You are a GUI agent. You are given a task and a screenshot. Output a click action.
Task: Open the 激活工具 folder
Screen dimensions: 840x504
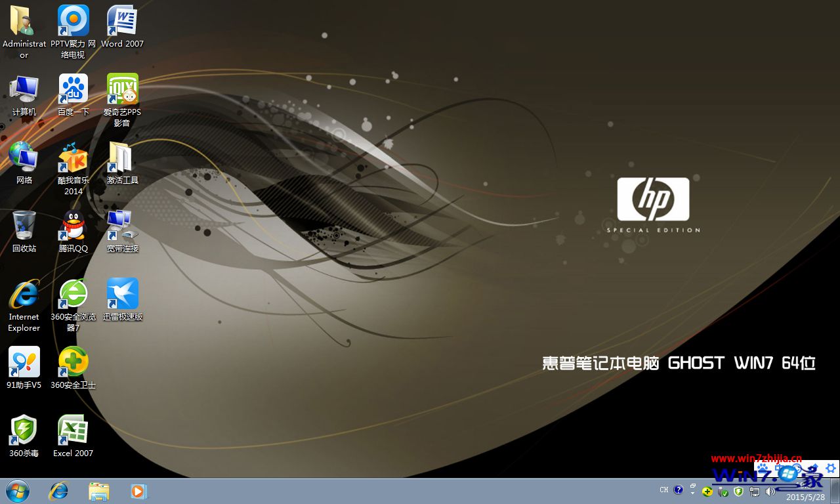point(122,157)
